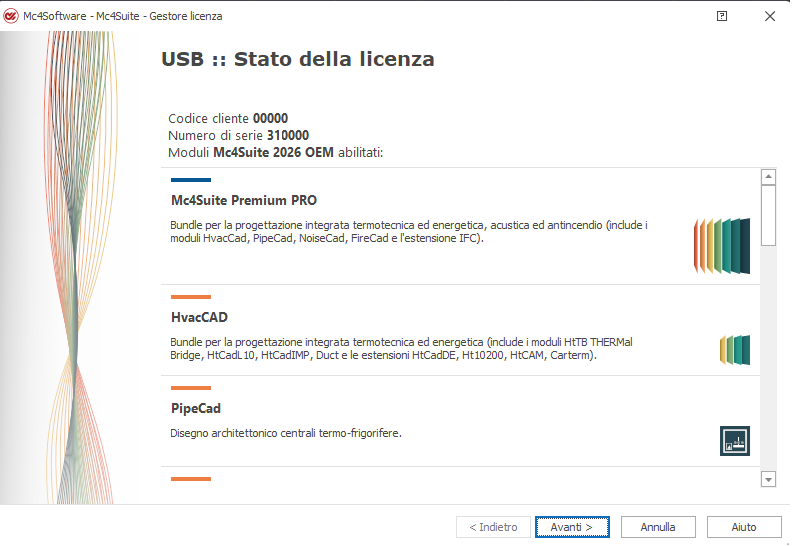Screen dimensions: 792x546
Task: Select the HvacCAD module heading
Action: point(200,317)
